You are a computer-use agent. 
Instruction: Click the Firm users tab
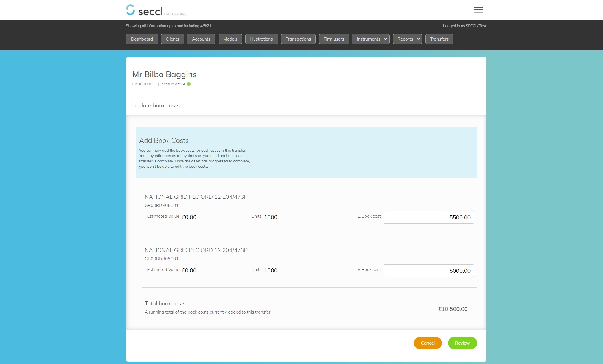[334, 39]
